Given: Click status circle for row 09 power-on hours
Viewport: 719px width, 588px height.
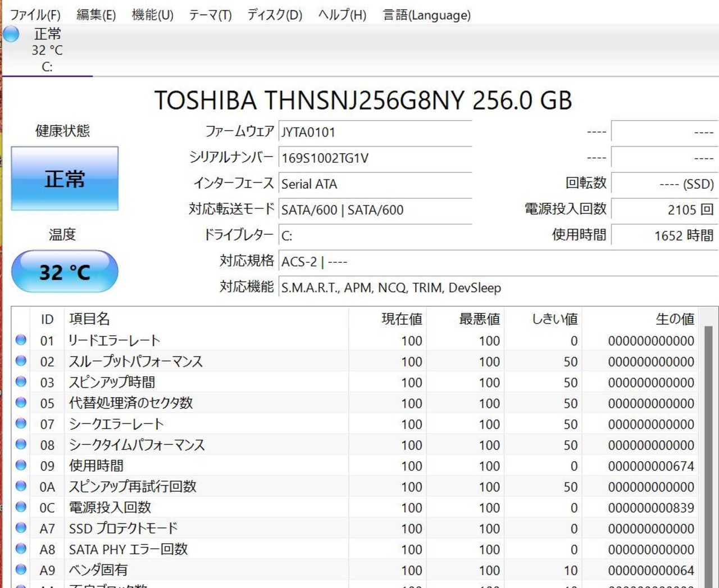Looking at the screenshot, I should (21, 465).
